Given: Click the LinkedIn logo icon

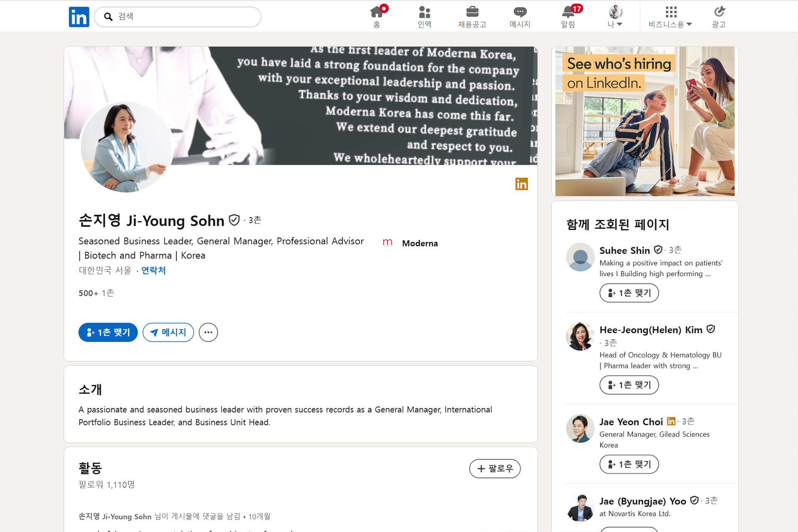Looking at the screenshot, I should (x=79, y=17).
